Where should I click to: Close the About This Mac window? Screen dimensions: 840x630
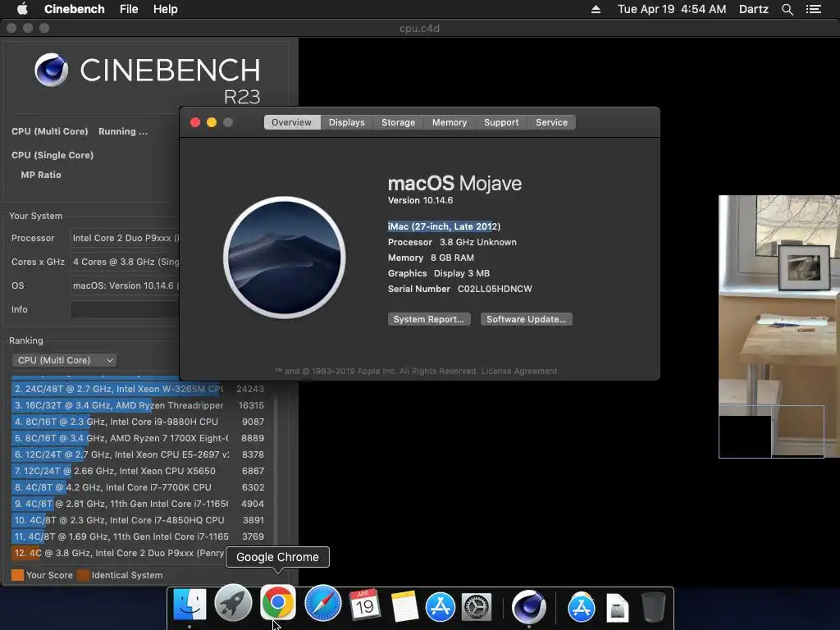[x=195, y=122]
